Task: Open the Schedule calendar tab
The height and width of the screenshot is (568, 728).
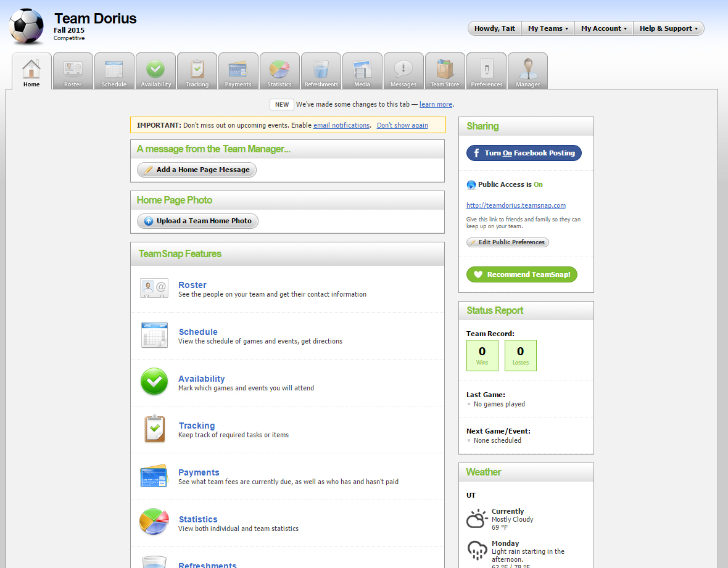Action: tap(114, 72)
